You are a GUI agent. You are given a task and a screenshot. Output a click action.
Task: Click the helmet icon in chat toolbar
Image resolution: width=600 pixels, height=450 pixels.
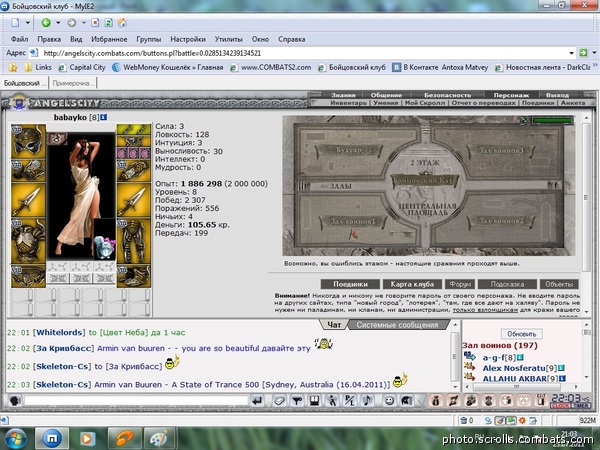coord(407,401)
